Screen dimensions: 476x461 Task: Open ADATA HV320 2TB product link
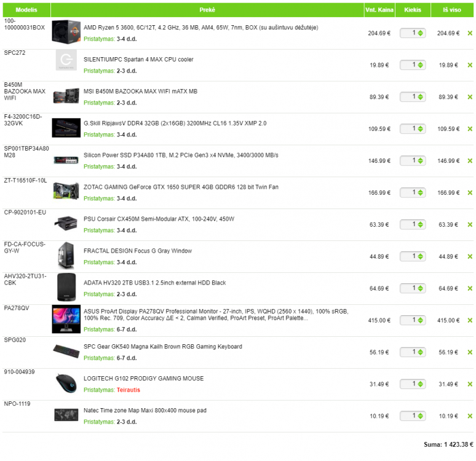(x=154, y=283)
